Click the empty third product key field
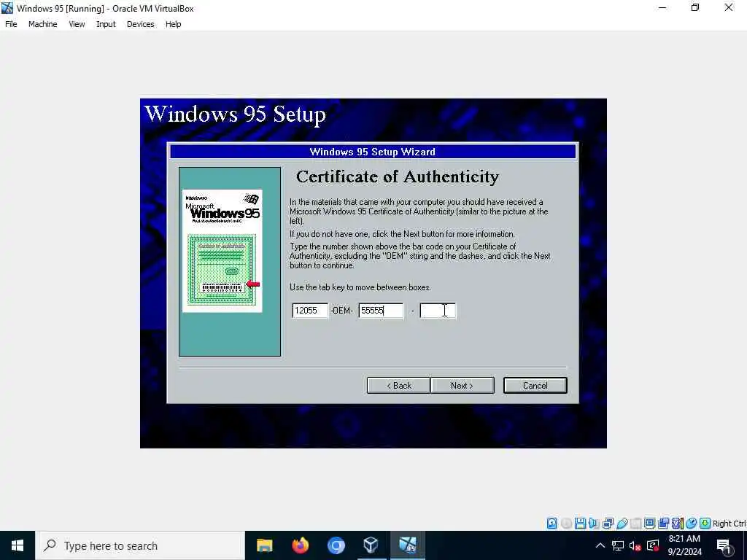747x560 pixels. click(x=438, y=311)
